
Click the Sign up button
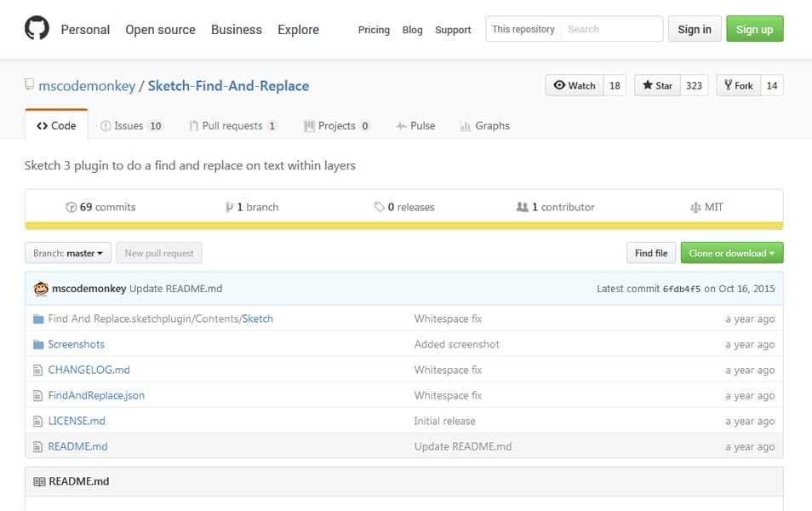(754, 28)
